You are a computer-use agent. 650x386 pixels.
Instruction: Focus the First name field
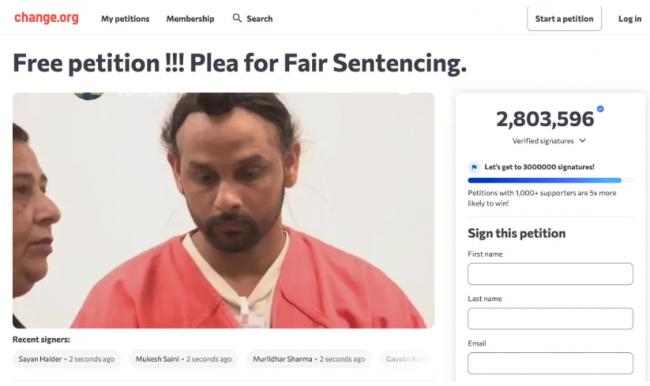point(550,274)
